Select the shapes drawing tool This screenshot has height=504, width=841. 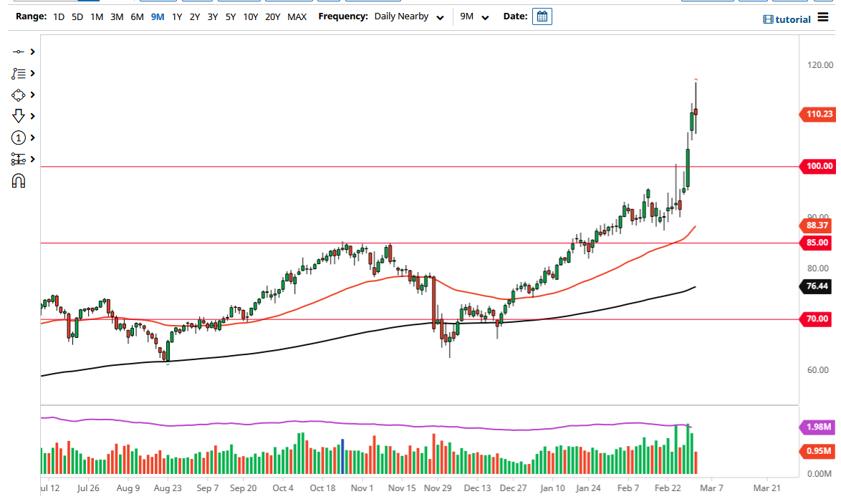pyautogui.click(x=18, y=94)
